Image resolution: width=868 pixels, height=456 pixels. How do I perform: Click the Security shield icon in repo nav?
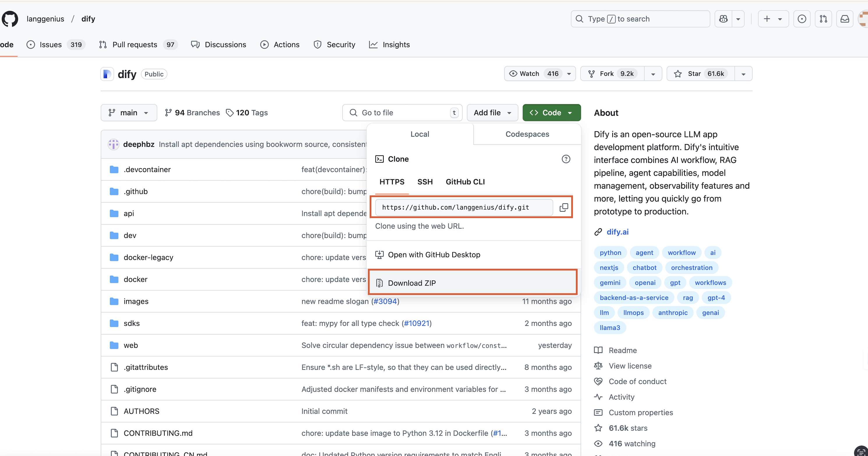click(x=317, y=44)
